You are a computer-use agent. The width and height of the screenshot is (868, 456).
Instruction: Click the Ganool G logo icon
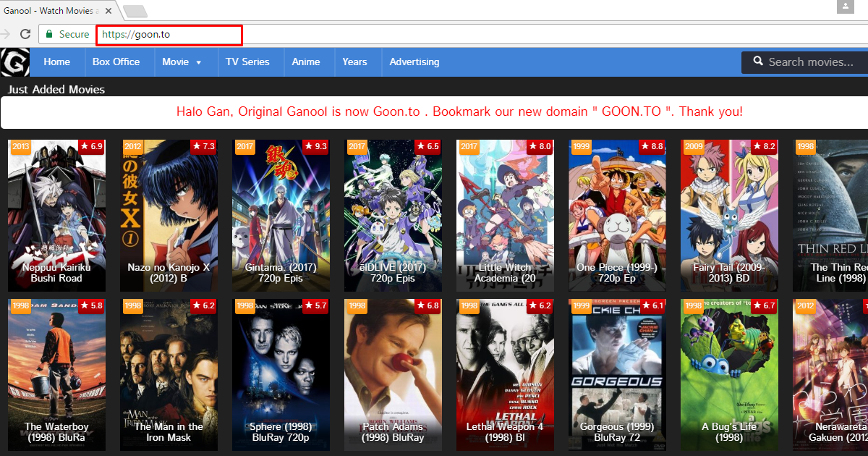click(x=14, y=62)
